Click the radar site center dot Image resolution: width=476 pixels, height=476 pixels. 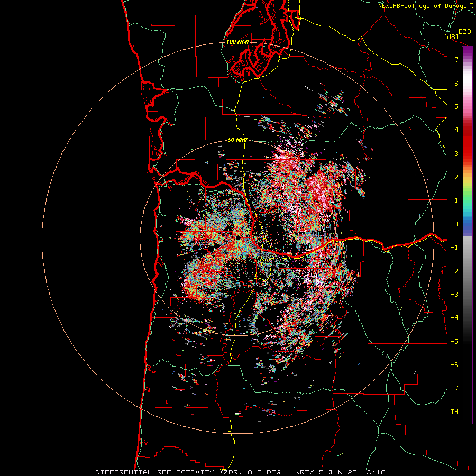click(x=239, y=237)
